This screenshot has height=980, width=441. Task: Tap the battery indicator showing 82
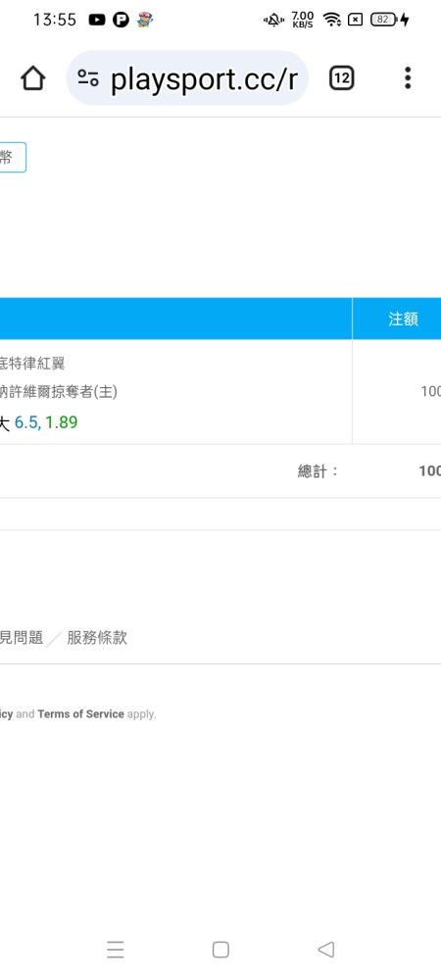tap(383, 20)
